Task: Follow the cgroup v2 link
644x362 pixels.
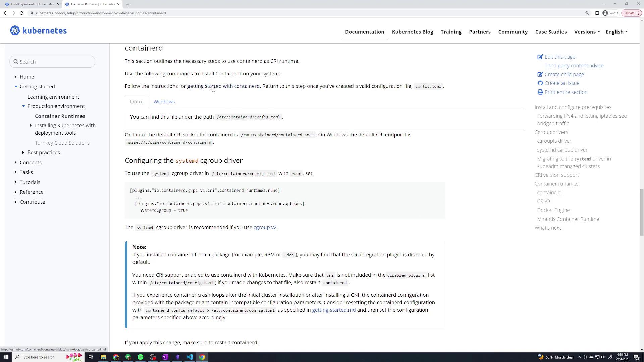Action: pos(265,227)
